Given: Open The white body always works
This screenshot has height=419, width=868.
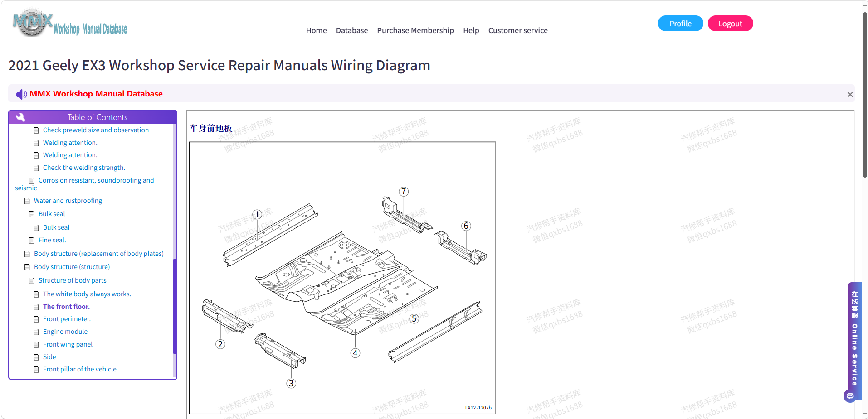Looking at the screenshot, I should tap(87, 294).
